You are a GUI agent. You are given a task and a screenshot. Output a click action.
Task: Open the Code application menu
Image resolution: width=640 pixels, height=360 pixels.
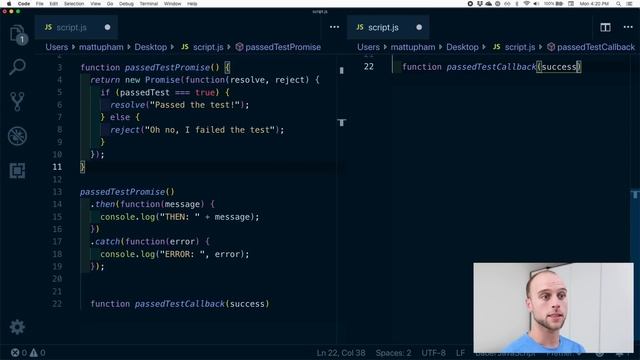(24, 4)
